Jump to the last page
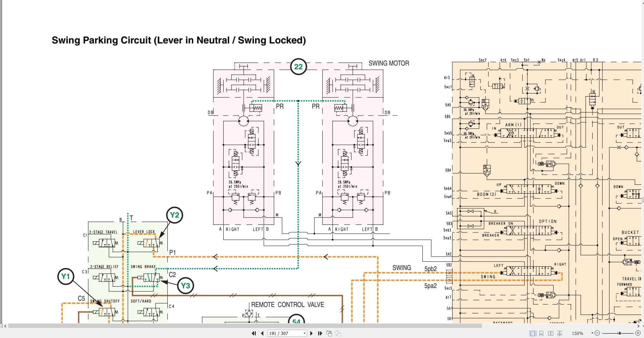644x338 pixels. (x=320, y=333)
